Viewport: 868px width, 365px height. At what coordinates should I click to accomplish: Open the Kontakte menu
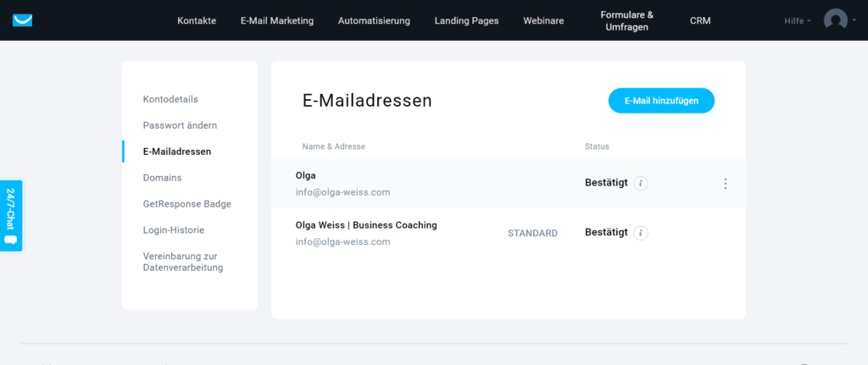pyautogui.click(x=197, y=20)
